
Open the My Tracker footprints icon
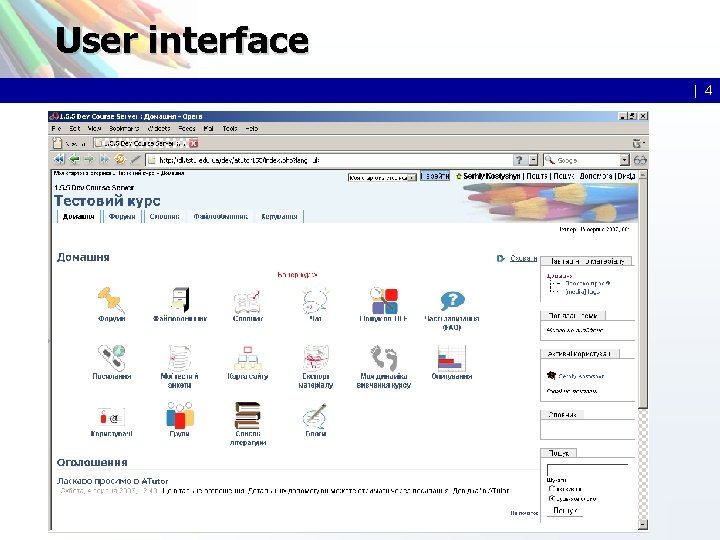click(384, 358)
